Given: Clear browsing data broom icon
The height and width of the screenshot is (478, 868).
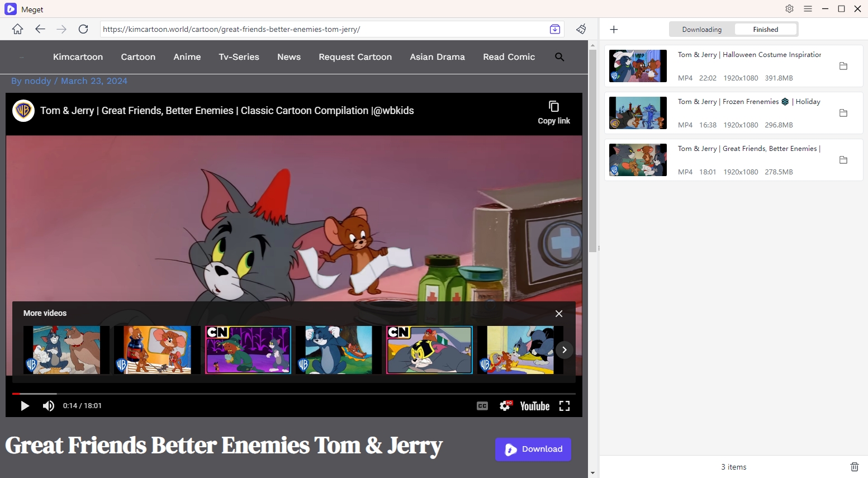Looking at the screenshot, I should pyautogui.click(x=581, y=29).
